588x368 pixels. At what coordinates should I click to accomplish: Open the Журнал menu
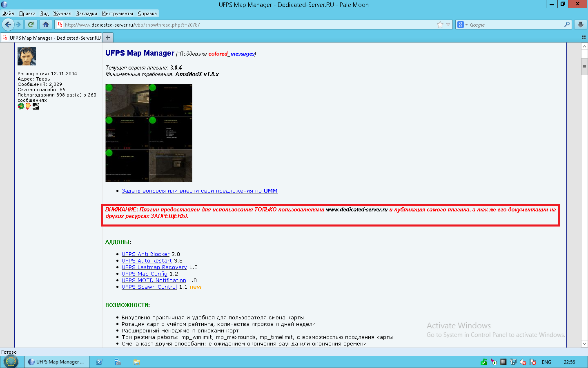point(62,13)
